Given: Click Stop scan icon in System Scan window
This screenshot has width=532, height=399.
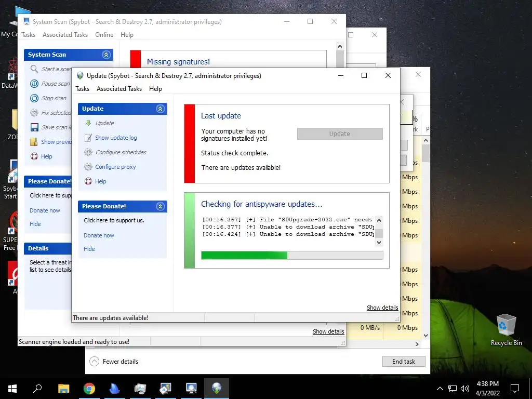Looking at the screenshot, I should 34,98.
